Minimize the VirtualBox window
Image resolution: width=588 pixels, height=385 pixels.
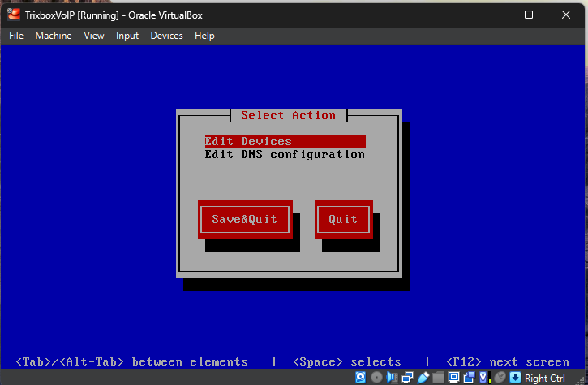tap(492, 15)
